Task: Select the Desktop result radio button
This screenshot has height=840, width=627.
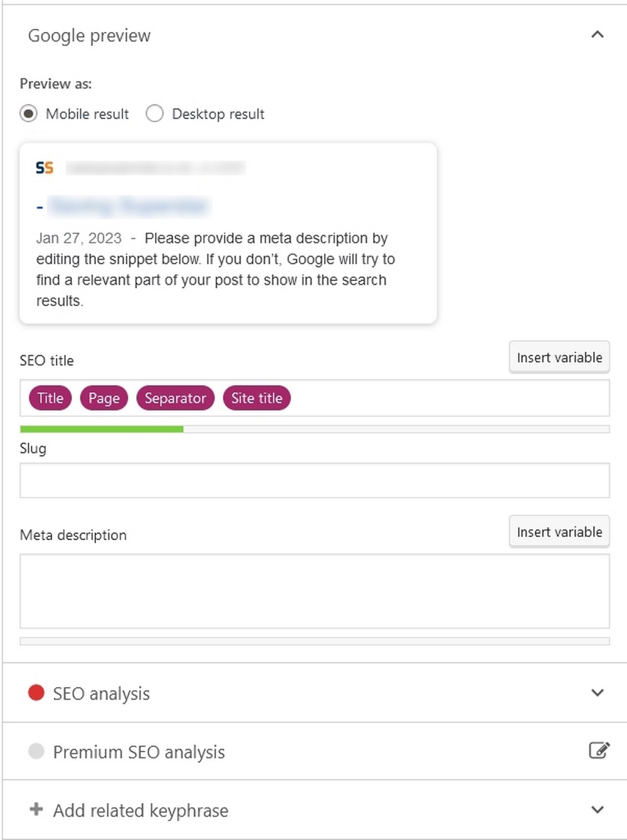Action: point(155,114)
